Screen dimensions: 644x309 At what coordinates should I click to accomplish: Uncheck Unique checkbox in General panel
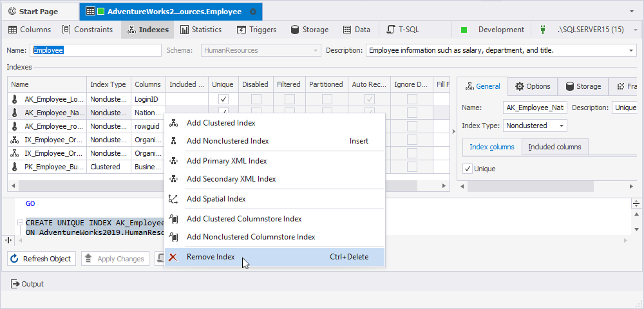point(468,169)
